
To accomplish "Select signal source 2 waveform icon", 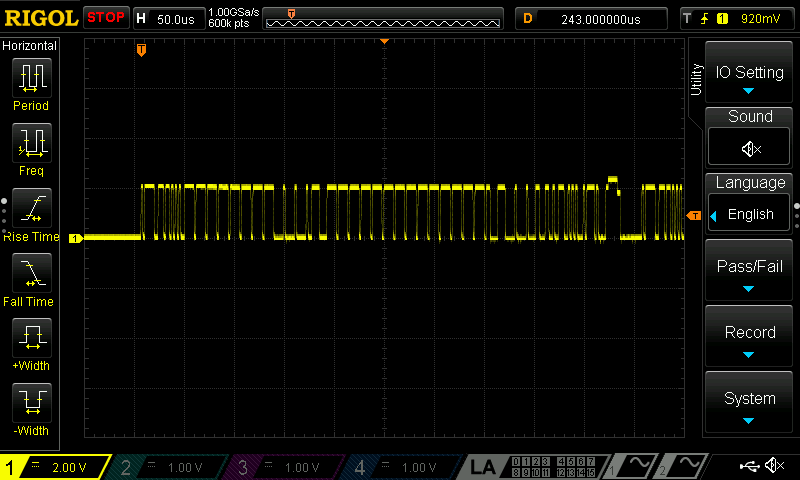I will [682, 466].
